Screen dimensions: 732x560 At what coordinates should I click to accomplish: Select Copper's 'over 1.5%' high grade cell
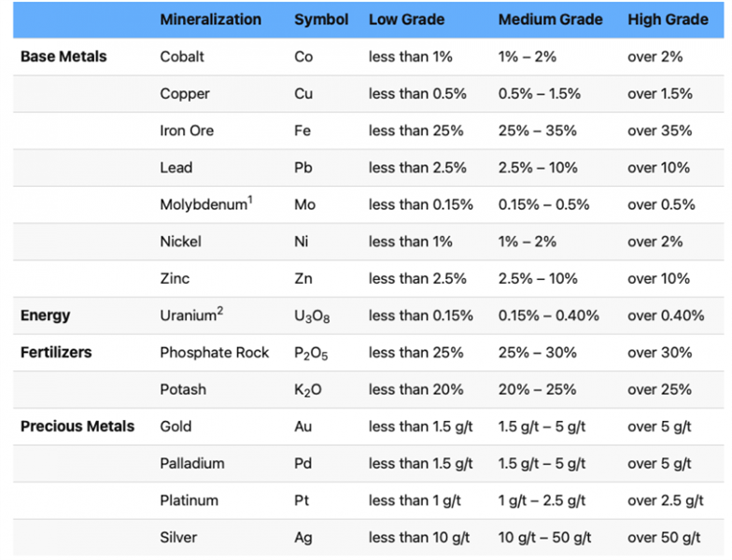click(659, 93)
